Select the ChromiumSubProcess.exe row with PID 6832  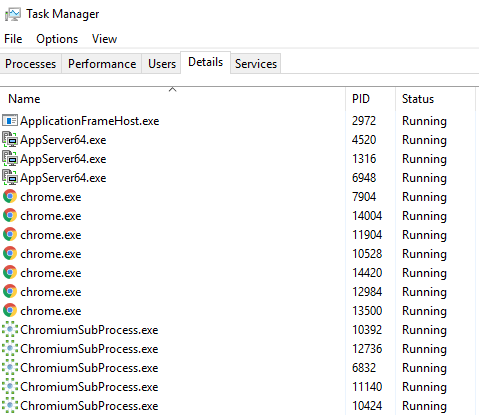point(239,368)
